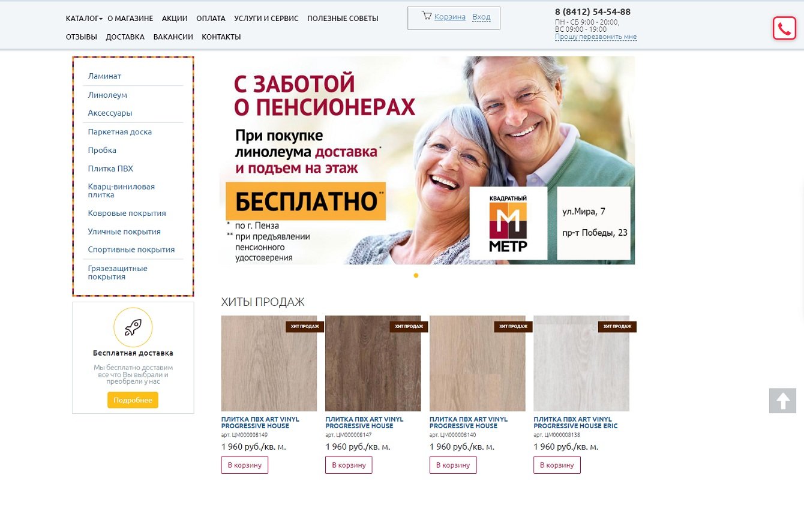This screenshot has width=804, height=532.
Task: Click the Вход login link
Action: pyautogui.click(x=481, y=17)
